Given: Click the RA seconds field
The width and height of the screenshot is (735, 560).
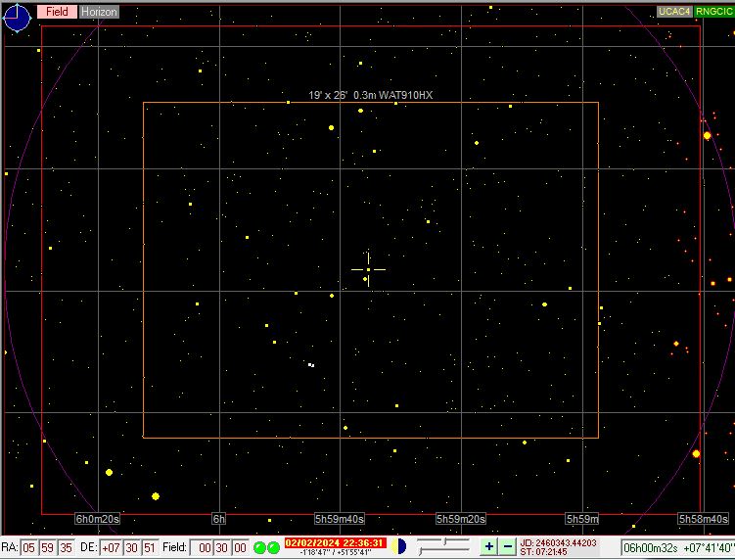Looking at the screenshot, I should pyautogui.click(x=66, y=547).
